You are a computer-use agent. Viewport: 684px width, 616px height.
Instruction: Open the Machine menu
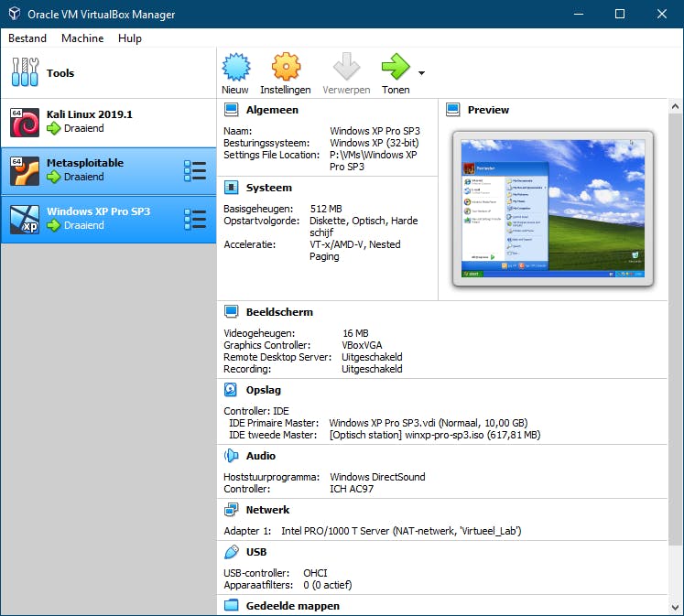point(82,38)
